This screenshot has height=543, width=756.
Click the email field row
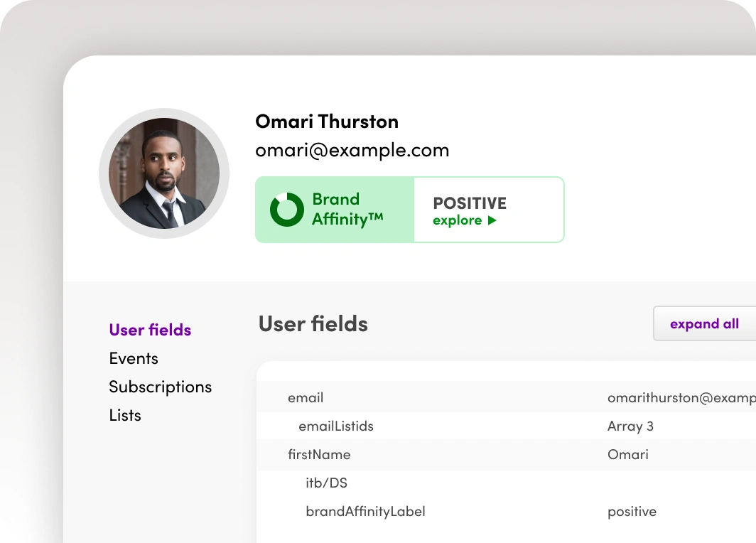coord(506,397)
